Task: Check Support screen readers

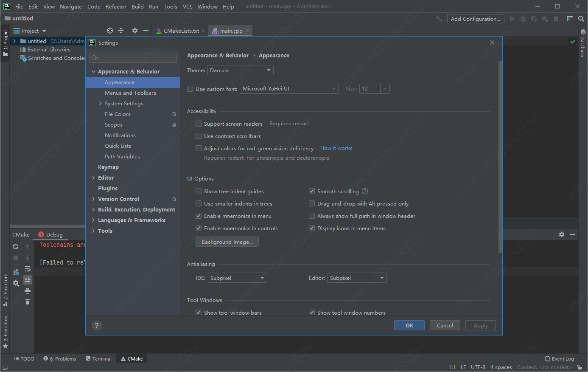Action: tap(199, 124)
